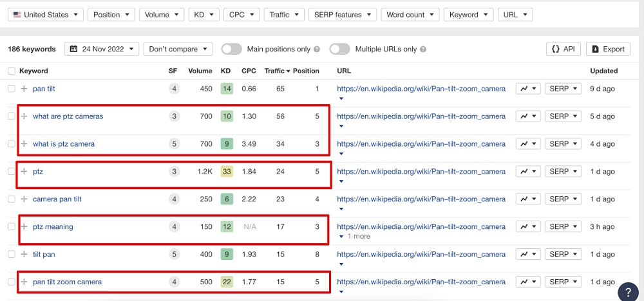The image size is (644, 301).
Task: Sort table by KD column header
Action: 225,71
